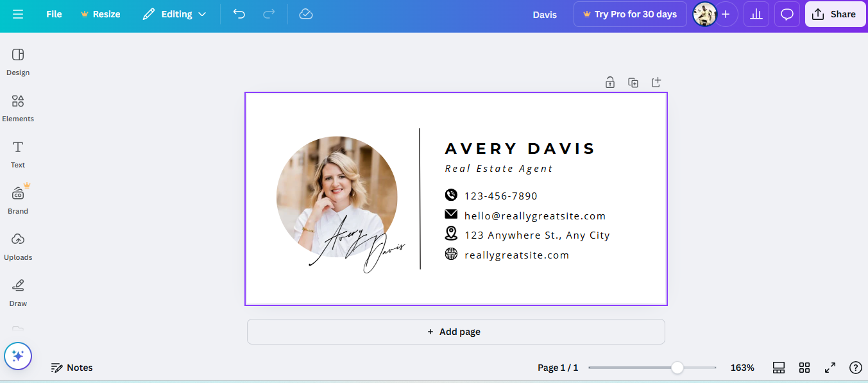Switch to grid view
Image resolution: width=868 pixels, height=383 pixels.
[804, 368]
